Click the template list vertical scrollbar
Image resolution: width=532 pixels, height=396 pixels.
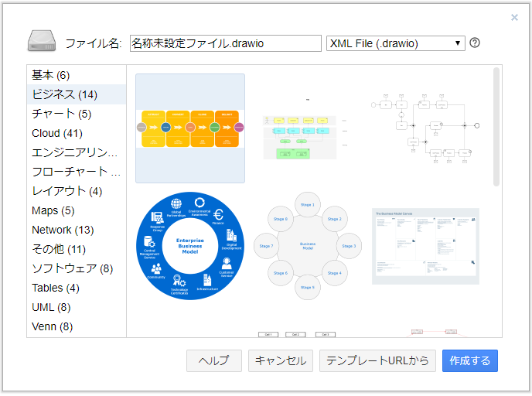(x=496, y=127)
